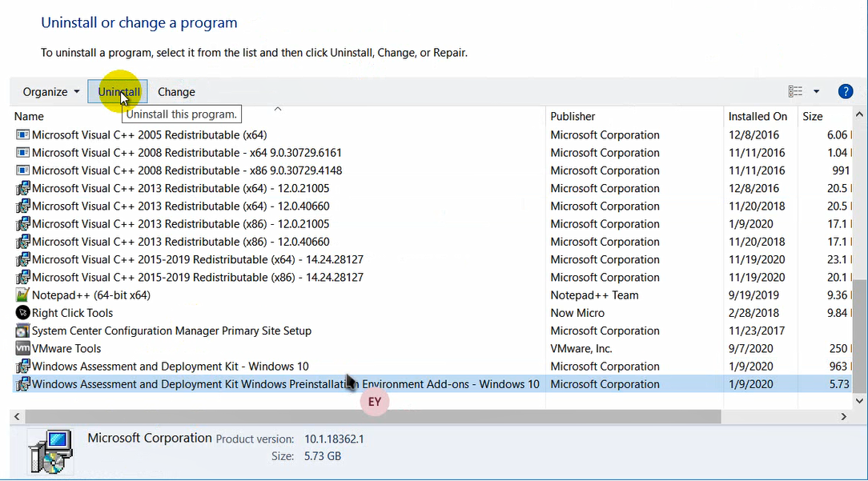The width and height of the screenshot is (868, 481).
Task: Click Visual C++ 2013 (x86) 12.0.40660 icon
Action: coord(22,242)
